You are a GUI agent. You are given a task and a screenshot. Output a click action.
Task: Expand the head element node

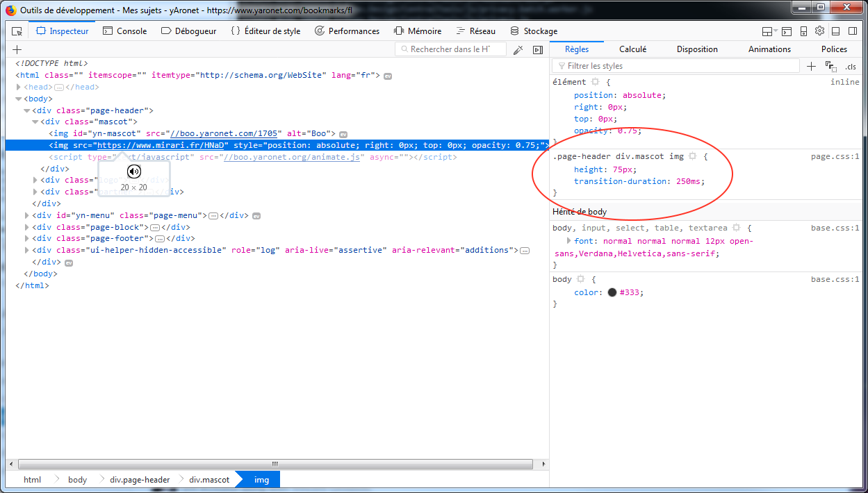[x=19, y=87]
